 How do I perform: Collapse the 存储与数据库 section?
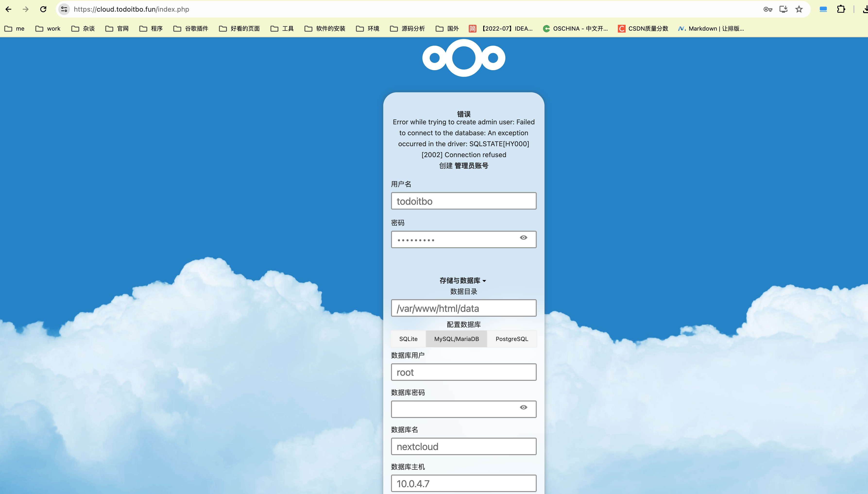[463, 281]
